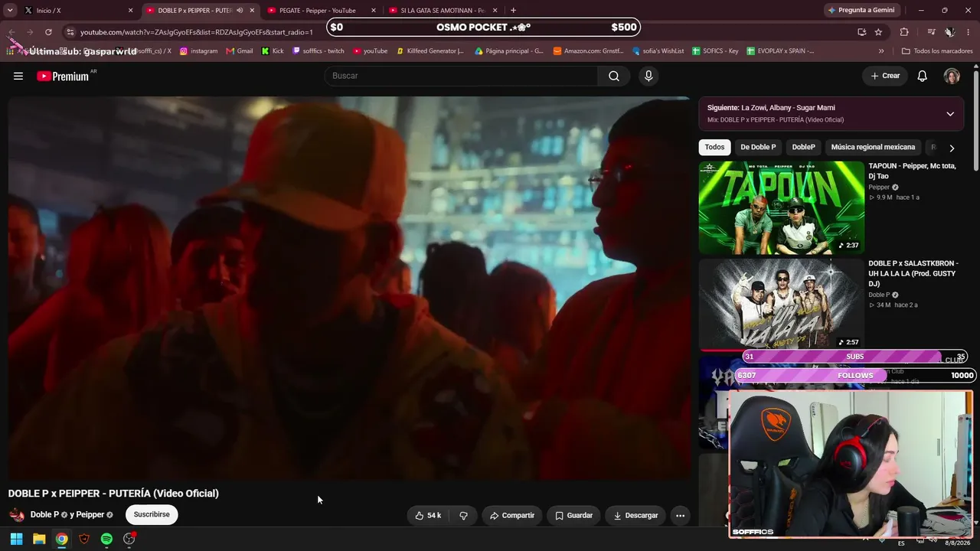Open the UH LA LA LA video thumbnail

(x=782, y=305)
